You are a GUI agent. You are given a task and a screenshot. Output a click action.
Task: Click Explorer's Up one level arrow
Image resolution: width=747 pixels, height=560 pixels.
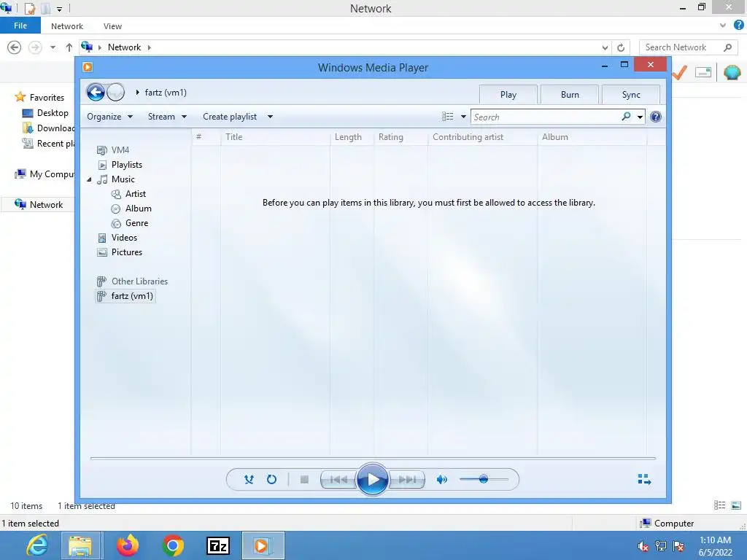69,47
